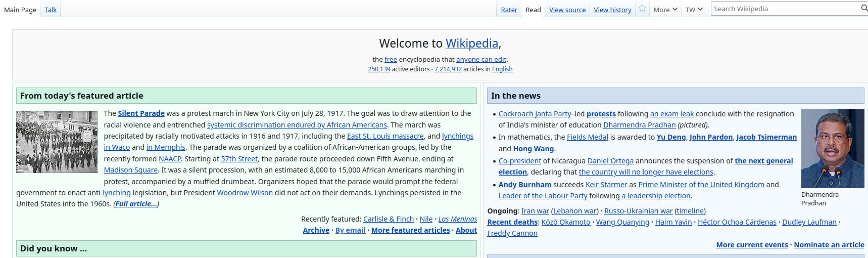
Task: Open the Iran war ongoing link
Action: pyautogui.click(x=535, y=211)
